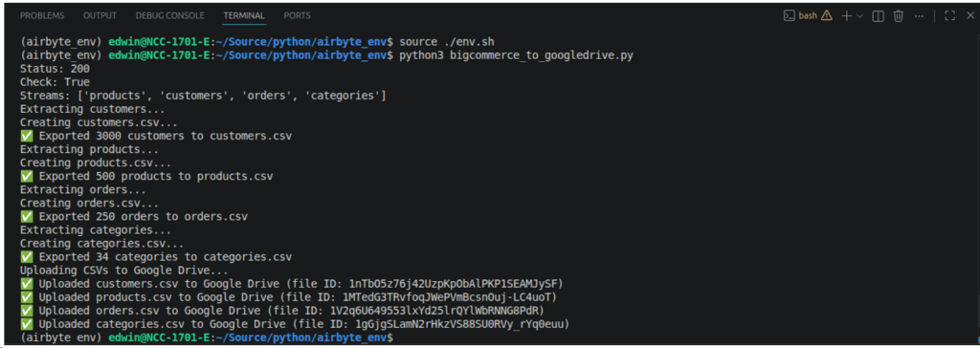This screenshot has width=980, height=348.
Task: Create a new terminal with plus icon
Action: click(x=846, y=15)
